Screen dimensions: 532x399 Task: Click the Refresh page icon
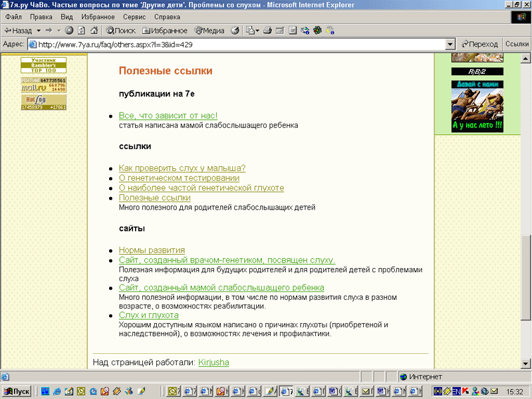pos(80,31)
